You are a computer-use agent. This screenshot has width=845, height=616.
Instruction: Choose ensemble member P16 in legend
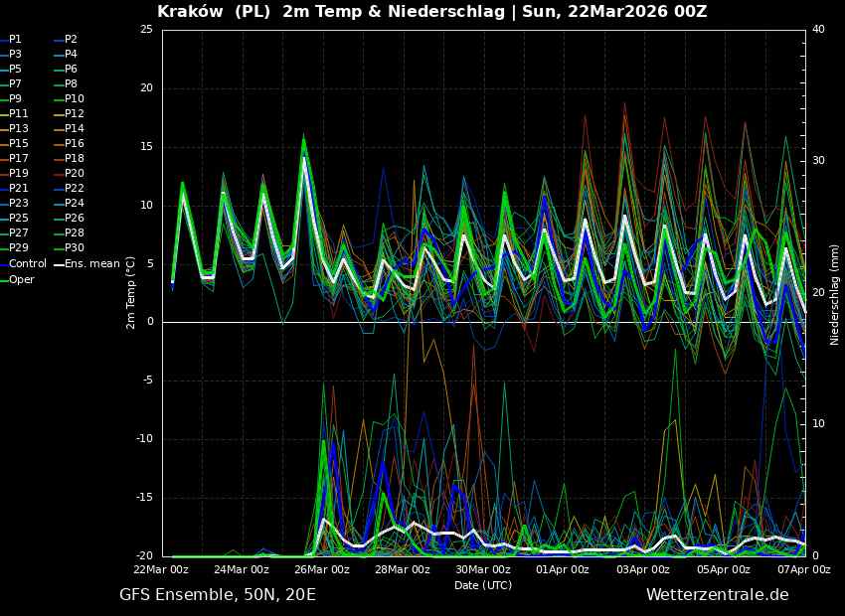pyautogui.click(x=69, y=143)
